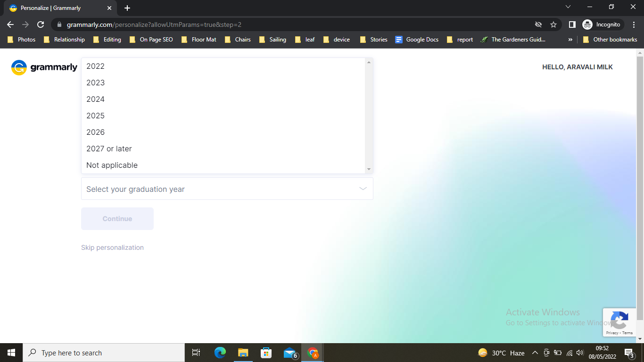This screenshot has height=362, width=644.
Task: Show more bookmarks double chevron
Action: [570, 40]
